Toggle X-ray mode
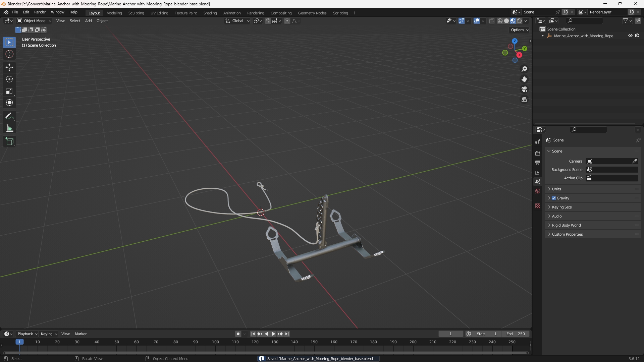Image resolution: width=644 pixels, height=362 pixels. [x=492, y=21]
